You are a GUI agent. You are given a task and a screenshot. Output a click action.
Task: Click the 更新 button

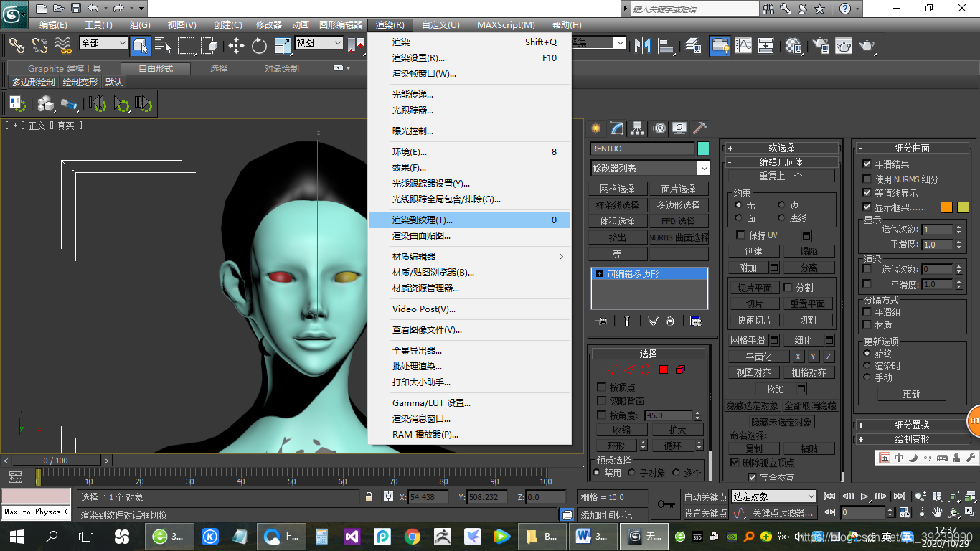pyautogui.click(x=911, y=394)
